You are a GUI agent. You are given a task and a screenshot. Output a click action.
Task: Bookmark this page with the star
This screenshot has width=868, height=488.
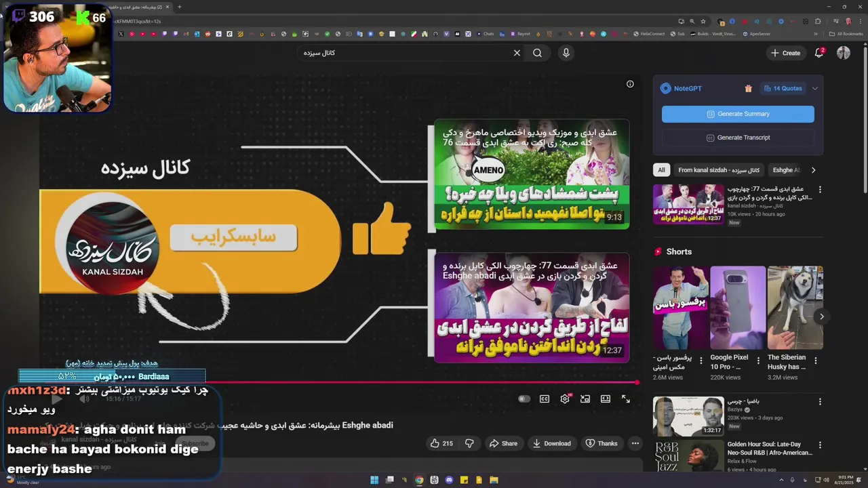[x=703, y=21]
